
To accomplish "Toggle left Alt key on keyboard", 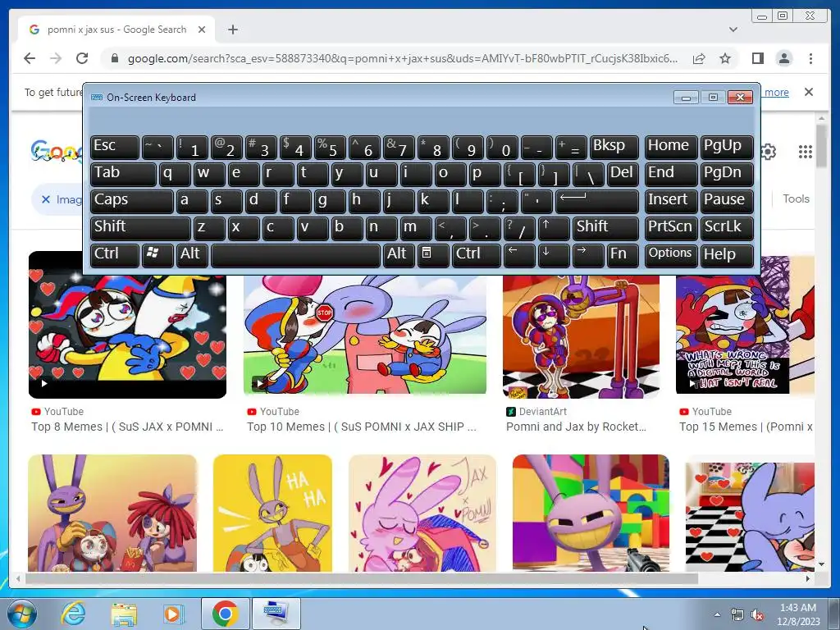I will (190, 254).
